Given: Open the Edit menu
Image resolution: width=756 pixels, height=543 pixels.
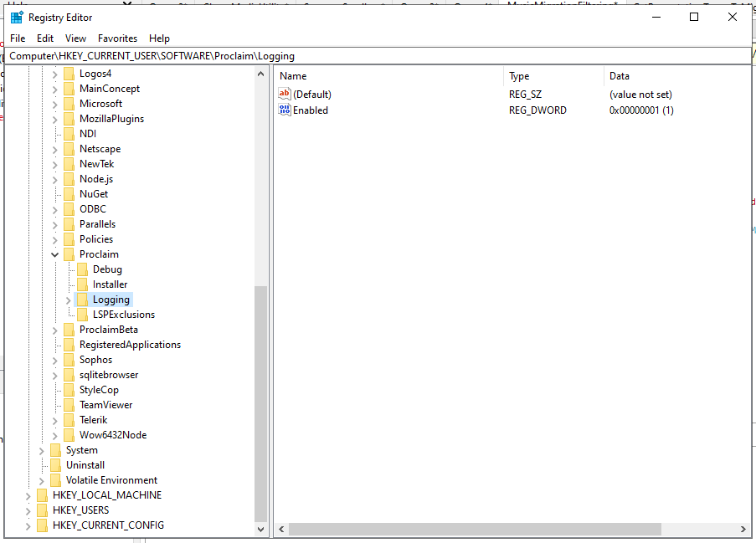Looking at the screenshot, I should click(x=45, y=38).
